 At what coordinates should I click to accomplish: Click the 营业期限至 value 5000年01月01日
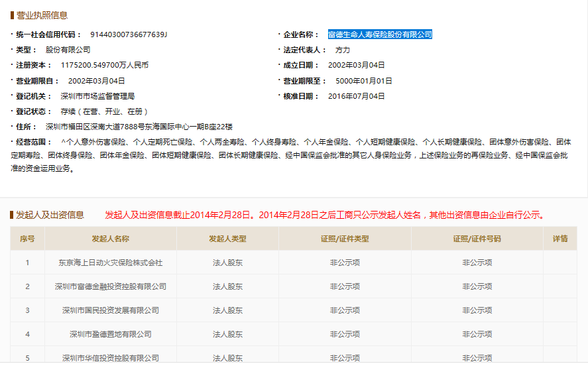364,81
